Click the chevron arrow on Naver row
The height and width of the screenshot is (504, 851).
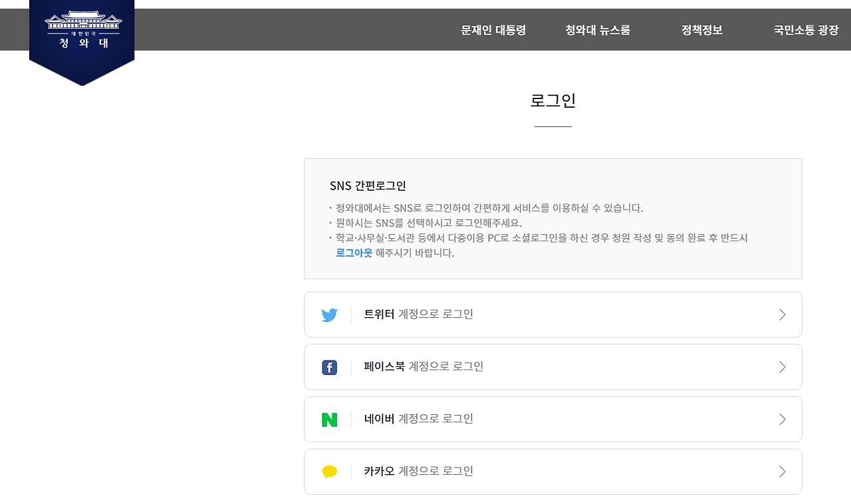(783, 420)
